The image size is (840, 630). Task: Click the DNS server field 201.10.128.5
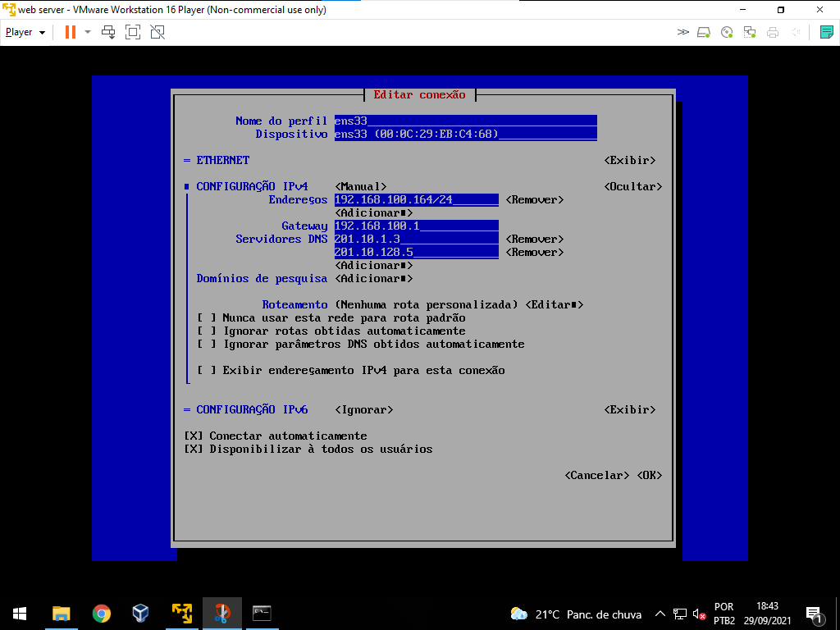[x=416, y=253]
